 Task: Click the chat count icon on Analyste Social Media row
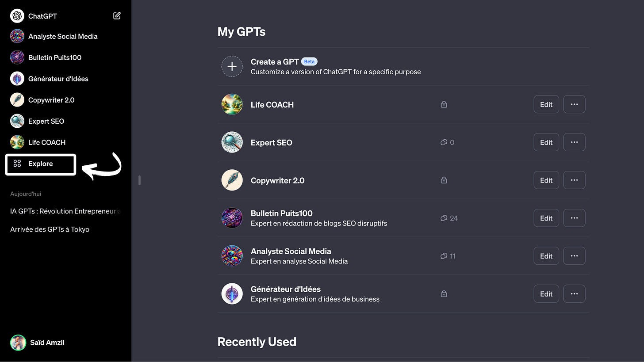[x=444, y=256]
